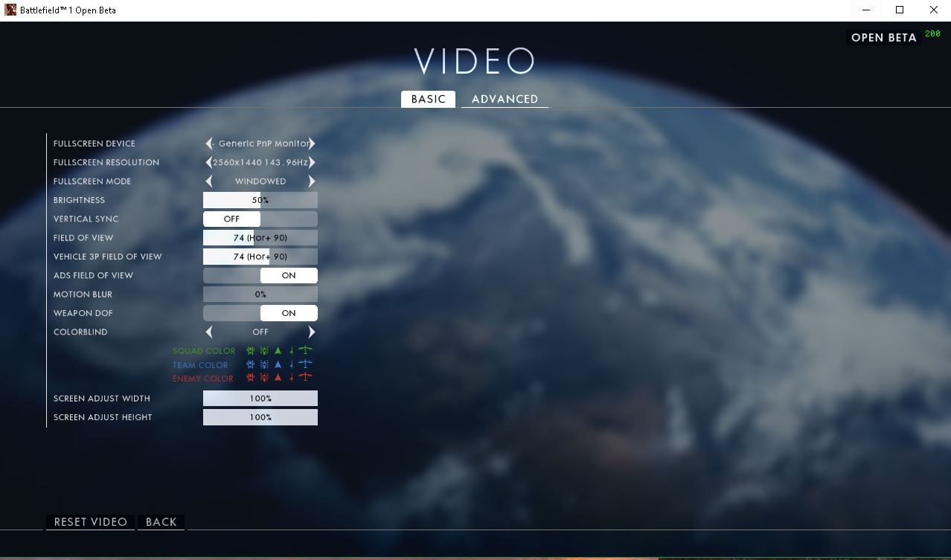Click the green squad color tank icon
The height and width of the screenshot is (560, 951).
pos(264,350)
